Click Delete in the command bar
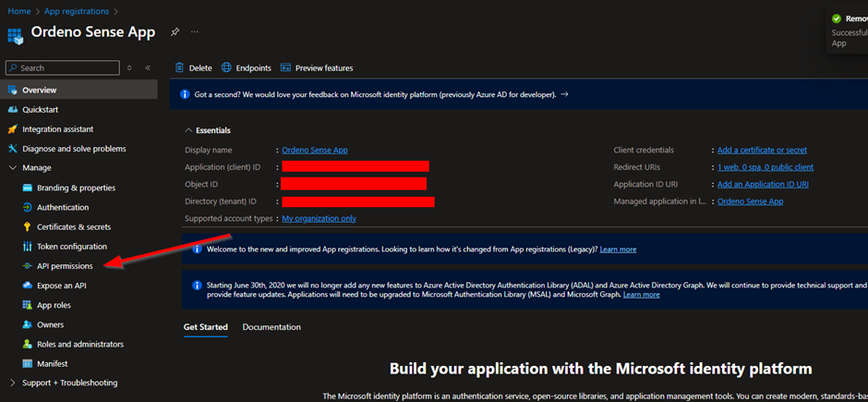The height and width of the screenshot is (402, 868). coord(194,68)
